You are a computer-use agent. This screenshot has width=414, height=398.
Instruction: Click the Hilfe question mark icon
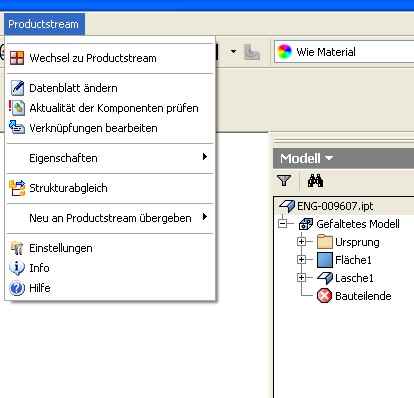[x=17, y=288]
